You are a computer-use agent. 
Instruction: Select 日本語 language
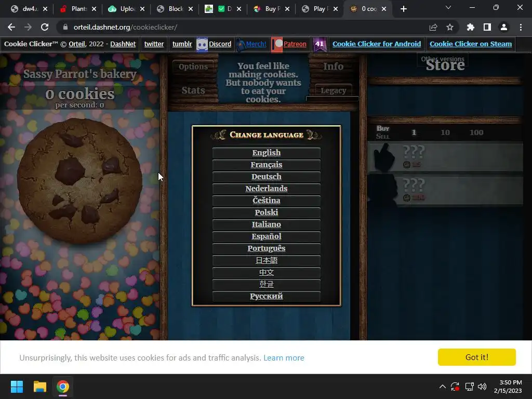click(267, 260)
